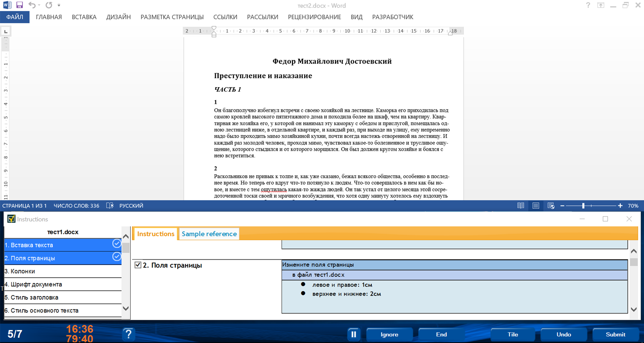Click the zoom out minus button
This screenshot has height=343, width=644.
[x=563, y=206]
